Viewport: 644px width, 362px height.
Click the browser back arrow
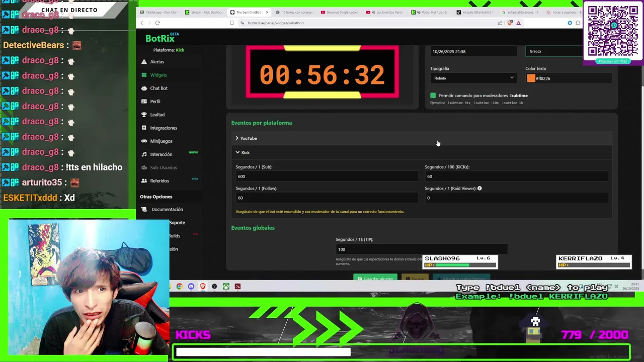coord(142,23)
